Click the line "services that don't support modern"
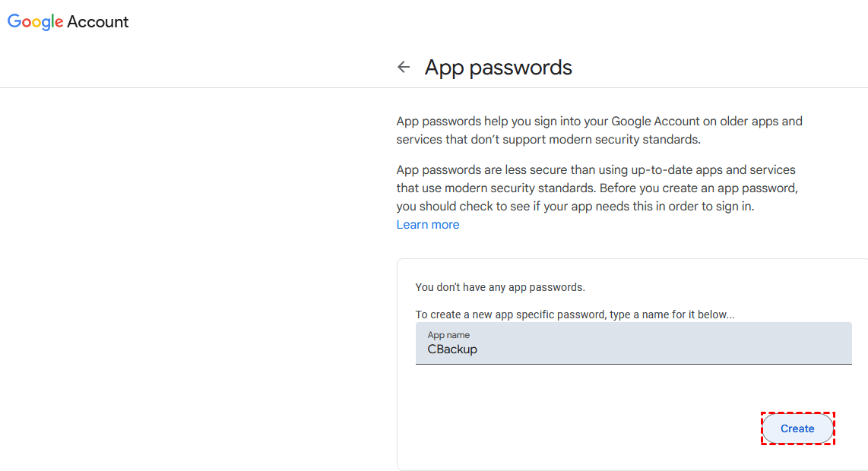The height and width of the screenshot is (471, 868). click(x=547, y=139)
